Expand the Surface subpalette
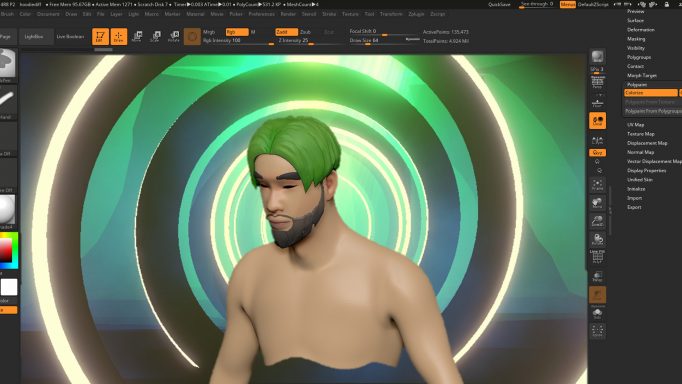The height and width of the screenshot is (384, 682). tap(635, 20)
